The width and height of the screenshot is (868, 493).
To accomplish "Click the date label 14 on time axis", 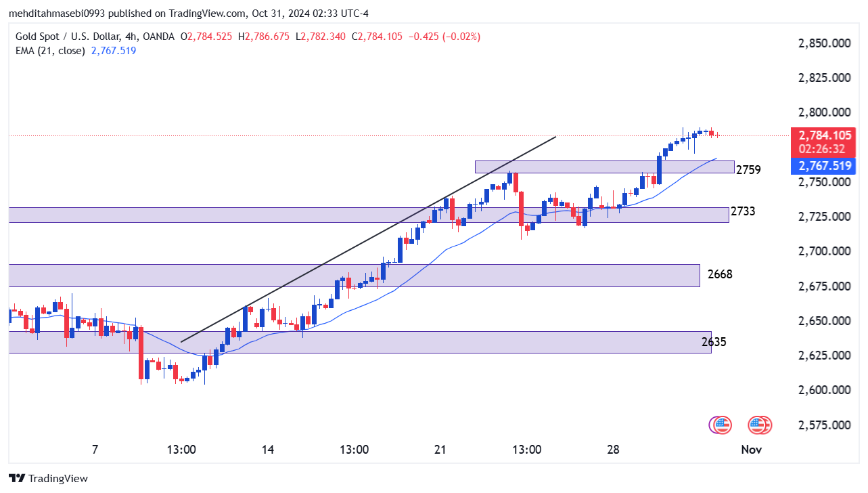I will (267, 450).
